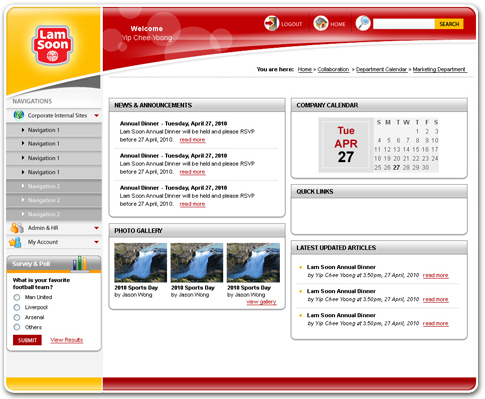Image resolution: width=485 pixels, height=399 pixels.
Task: Select the Liverpool radio option
Action: coord(17,307)
